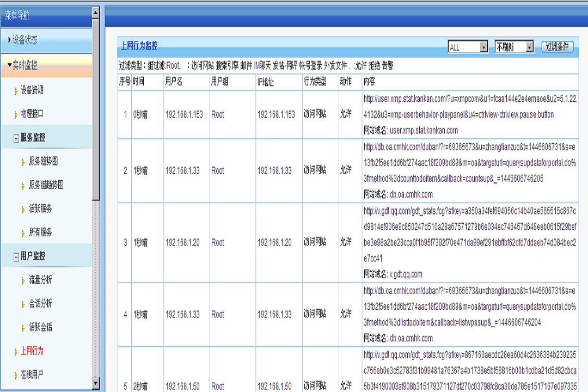Image resolution: width=588 pixels, height=392 pixels.
Task: Select 所有服务 in the sidebar
Action: coord(40,232)
